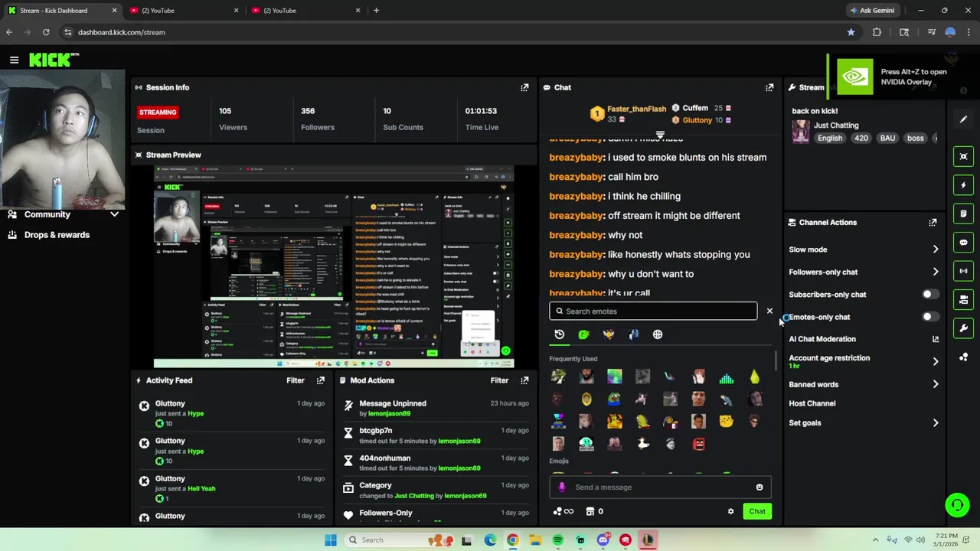Click the Stream Preview thumbnail
Screen dimensions: 980x551
[x=334, y=266]
